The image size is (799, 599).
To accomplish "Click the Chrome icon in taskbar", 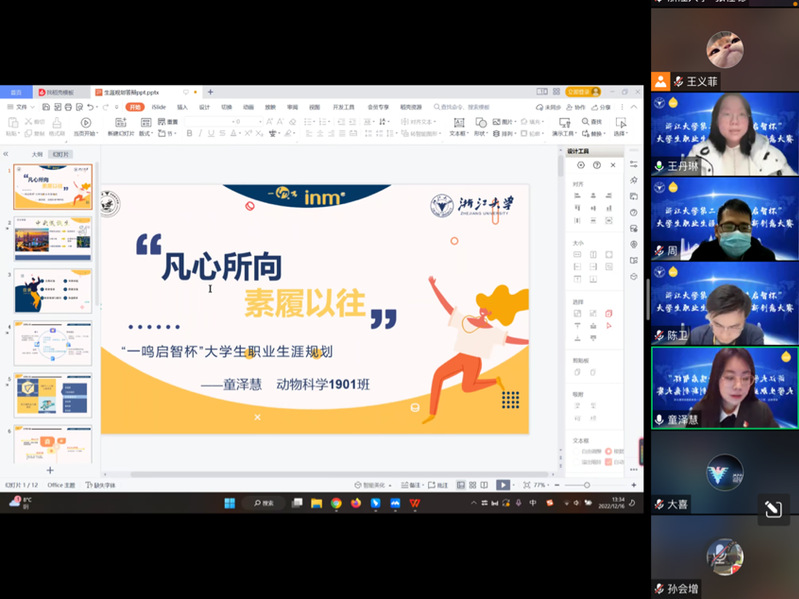I will tap(336, 503).
